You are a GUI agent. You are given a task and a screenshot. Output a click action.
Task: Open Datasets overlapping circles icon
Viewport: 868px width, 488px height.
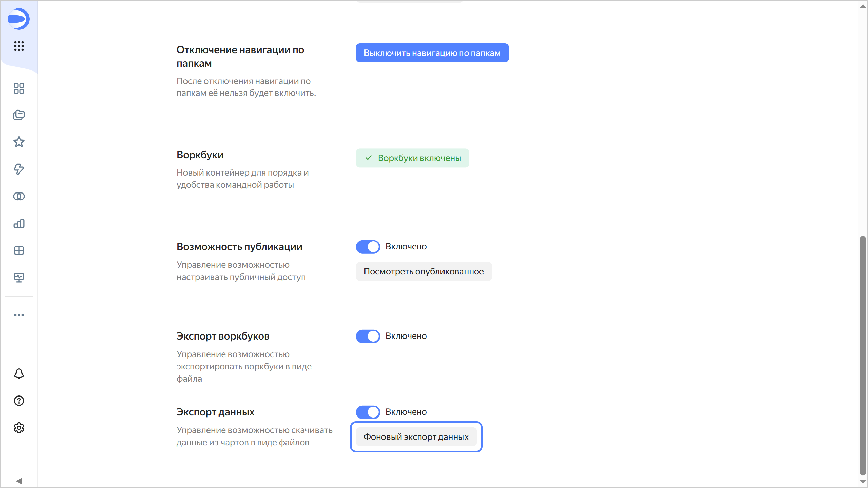[x=19, y=196]
